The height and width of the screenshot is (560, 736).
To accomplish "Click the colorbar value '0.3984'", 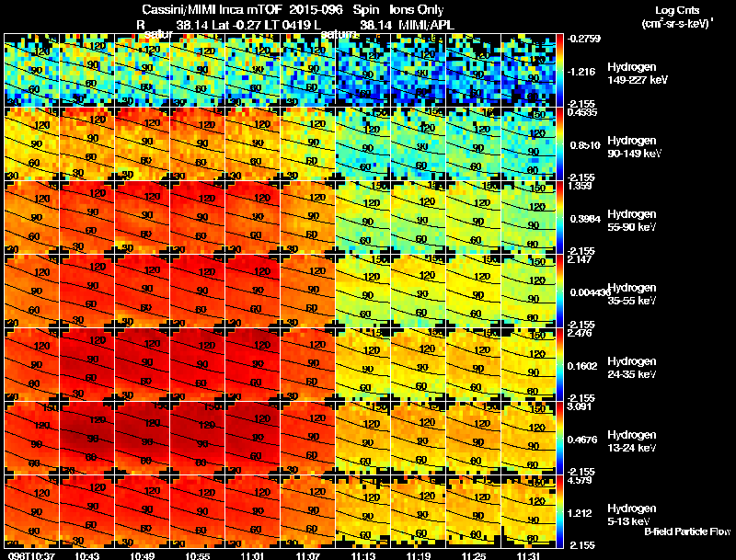I will coord(585,219).
